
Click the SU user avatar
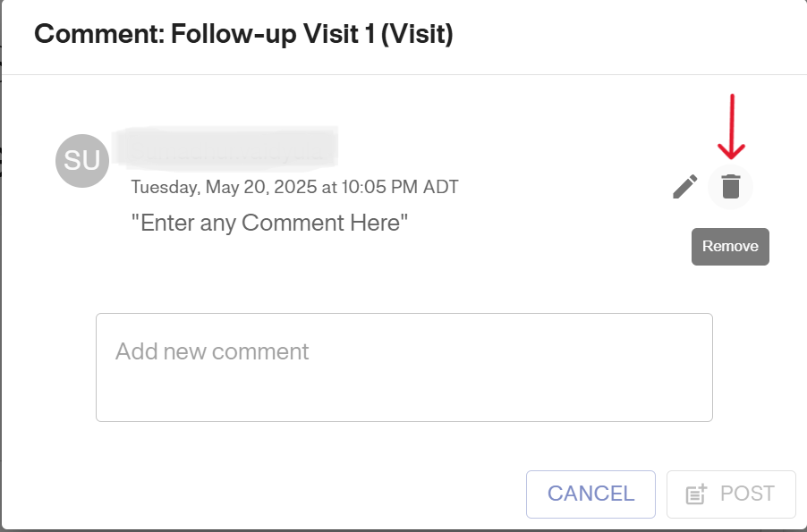tap(82, 161)
